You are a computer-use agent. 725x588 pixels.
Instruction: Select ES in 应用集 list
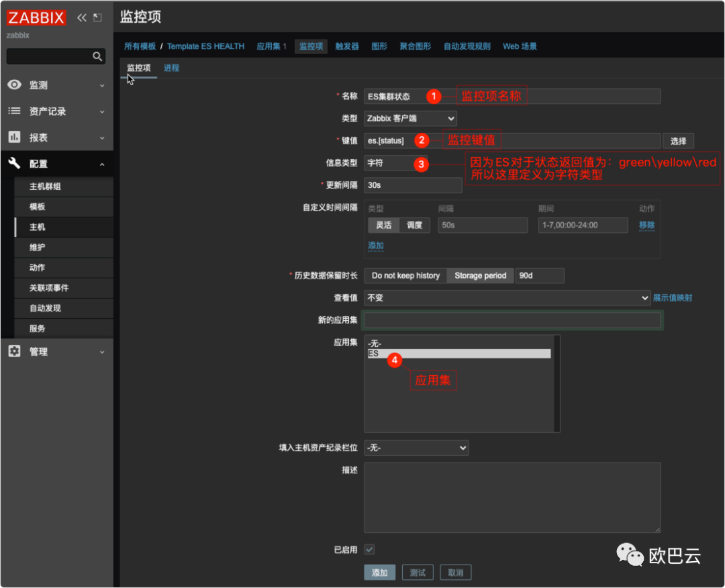click(x=459, y=354)
